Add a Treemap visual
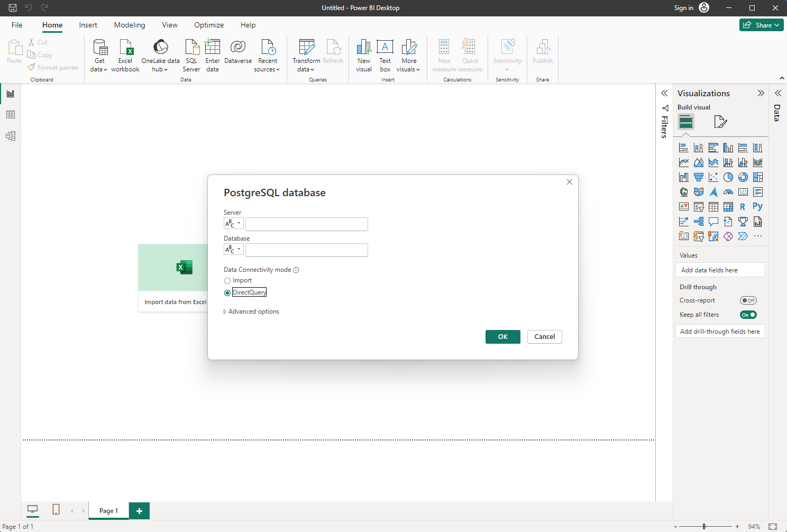This screenshot has height=532, width=787. click(758, 177)
